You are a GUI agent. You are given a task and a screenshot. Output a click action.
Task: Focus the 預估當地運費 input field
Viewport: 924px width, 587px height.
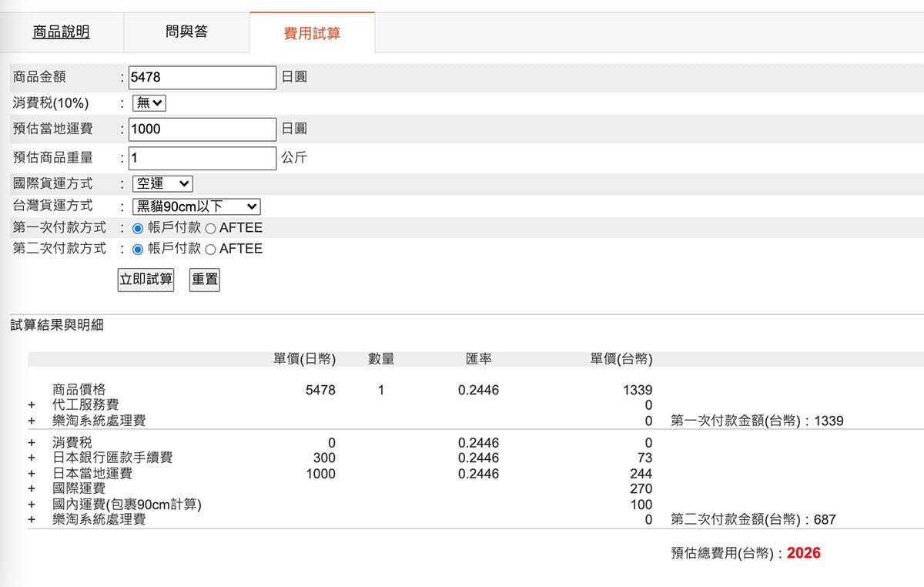tap(202, 129)
